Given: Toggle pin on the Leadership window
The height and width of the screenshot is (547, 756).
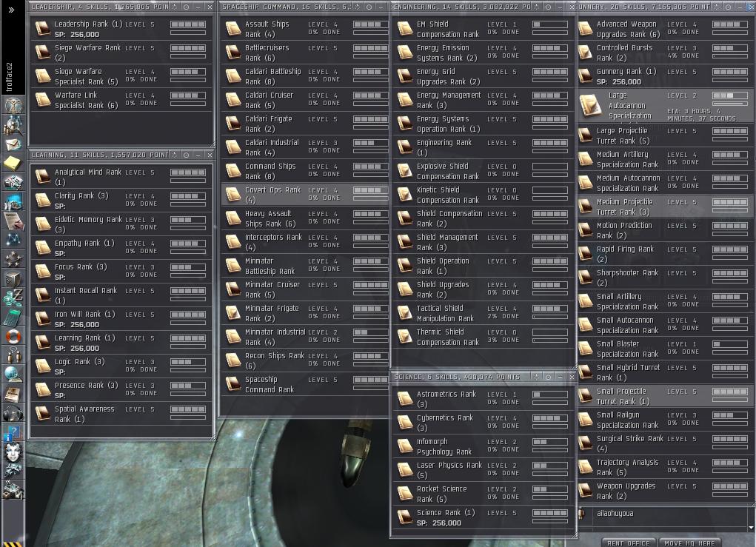Looking at the screenshot, I should click(x=186, y=7).
